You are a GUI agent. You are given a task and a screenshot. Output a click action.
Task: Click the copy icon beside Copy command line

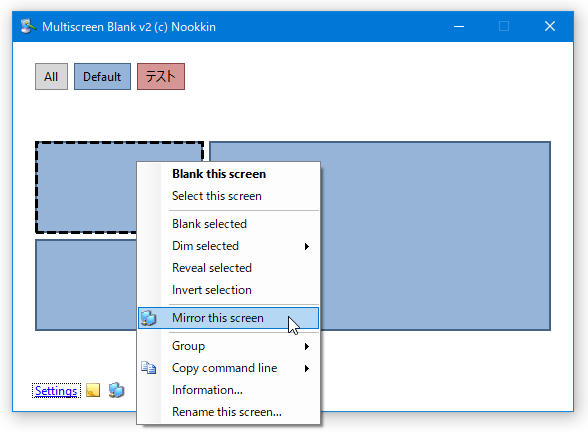click(149, 368)
